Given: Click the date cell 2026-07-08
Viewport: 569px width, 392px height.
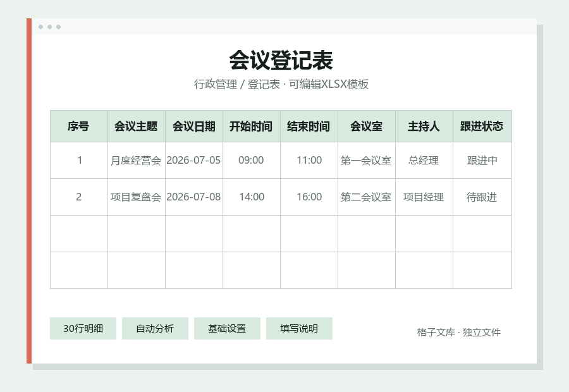Looking at the screenshot, I should (x=194, y=197).
